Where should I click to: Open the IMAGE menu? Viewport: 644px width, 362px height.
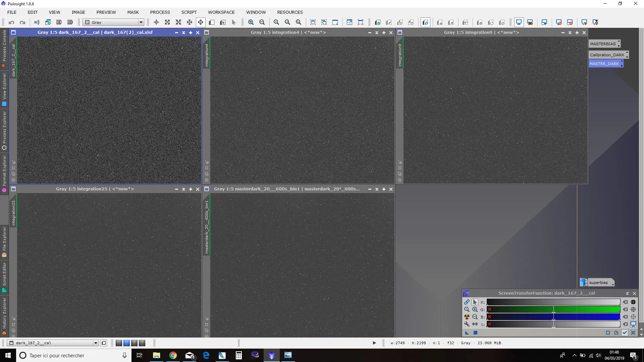pos(78,12)
